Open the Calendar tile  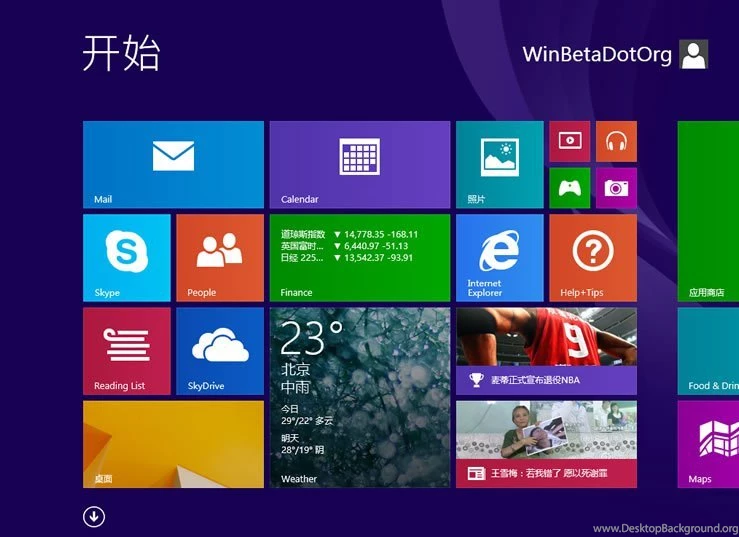[360, 165]
